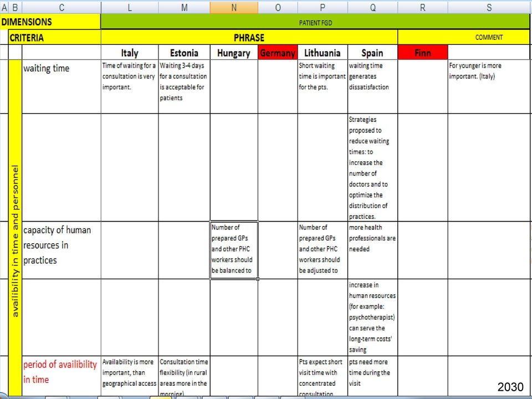This screenshot has width=532, height=399.
Task: Select column C header
Action: (x=62, y=7)
